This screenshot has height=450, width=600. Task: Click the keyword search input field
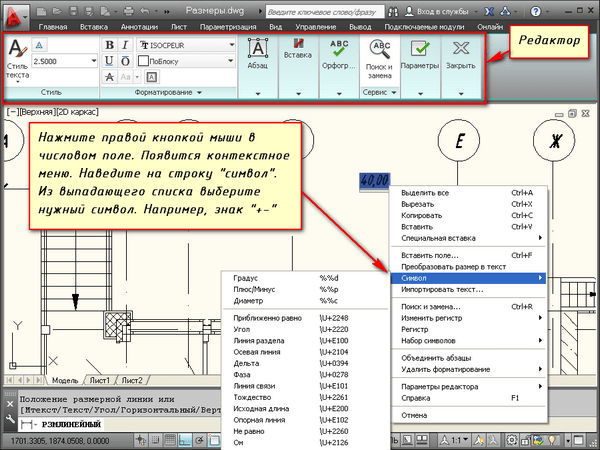tap(324, 12)
